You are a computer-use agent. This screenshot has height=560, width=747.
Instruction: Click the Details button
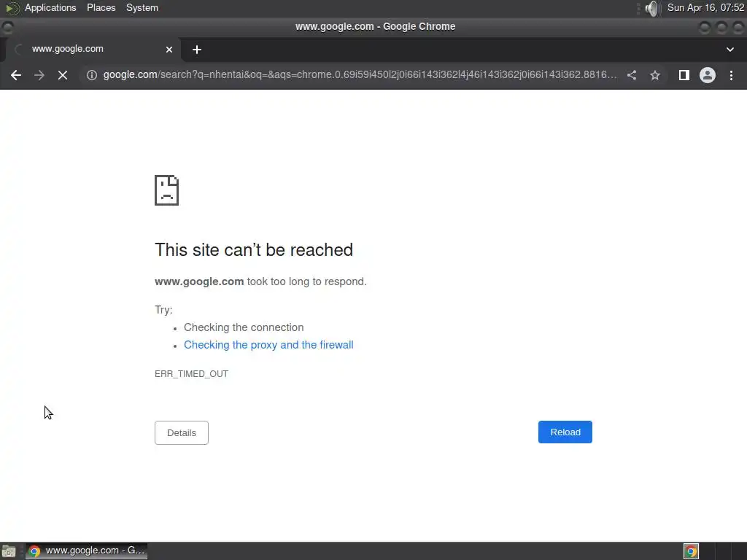(x=182, y=433)
